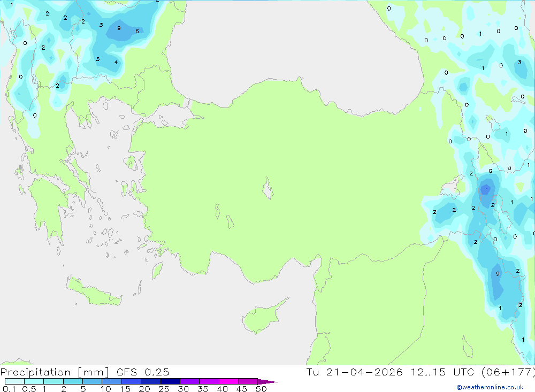
Task: Click the legend label '0.1'
Action: (9, 389)
